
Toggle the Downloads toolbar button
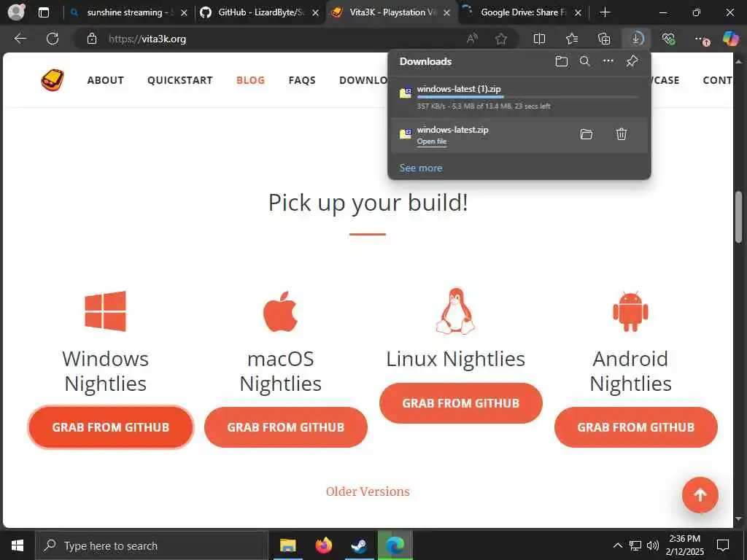pyautogui.click(x=636, y=39)
